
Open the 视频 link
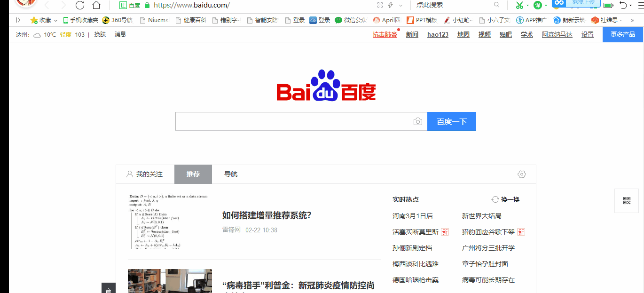click(x=485, y=34)
